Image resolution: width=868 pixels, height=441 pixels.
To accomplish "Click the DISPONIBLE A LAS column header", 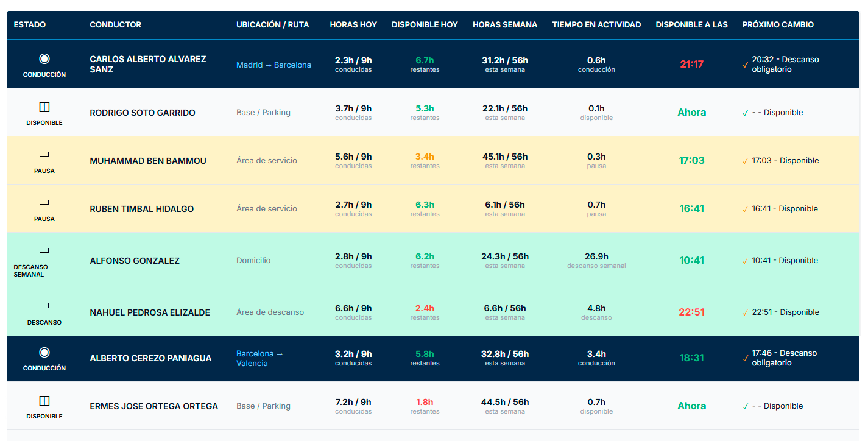I will pos(691,25).
